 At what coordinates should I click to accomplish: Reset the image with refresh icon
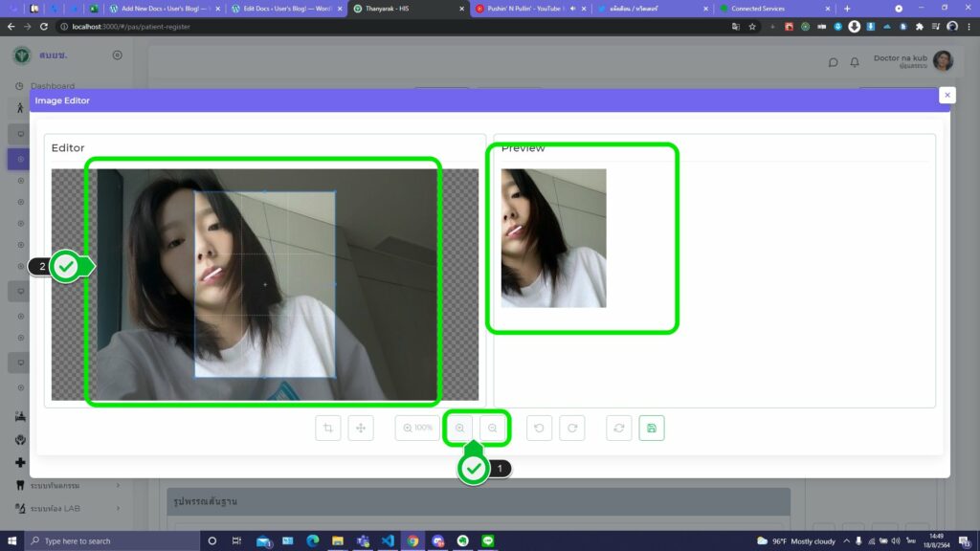pos(619,428)
